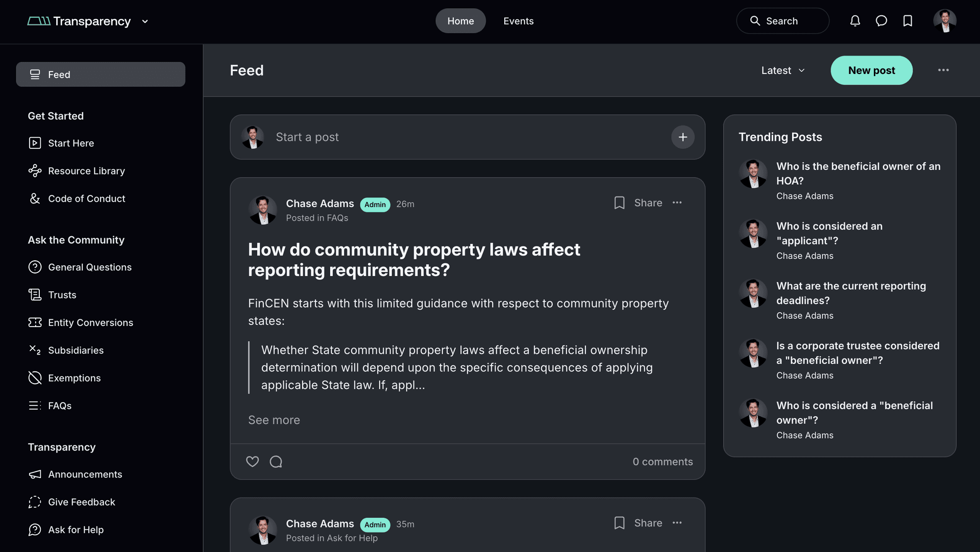Image resolution: width=980 pixels, height=552 pixels.
Task: Click the Search field
Action: click(x=782, y=21)
